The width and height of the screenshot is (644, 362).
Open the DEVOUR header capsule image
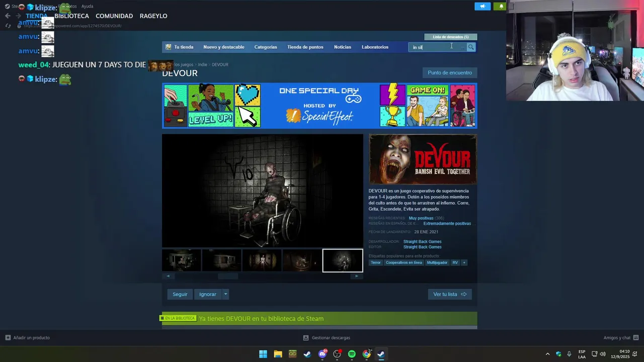tap(423, 159)
